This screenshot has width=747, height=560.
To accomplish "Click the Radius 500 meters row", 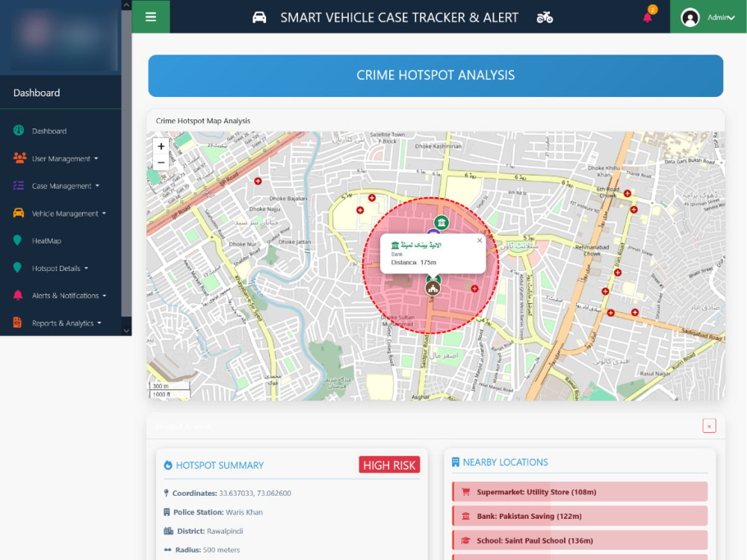I will [202, 550].
